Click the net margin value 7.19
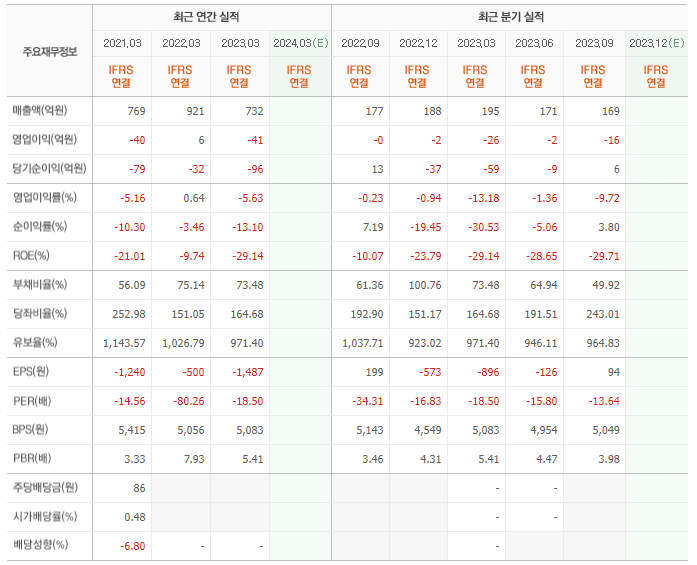This screenshot has height=565, width=697. 373,227
